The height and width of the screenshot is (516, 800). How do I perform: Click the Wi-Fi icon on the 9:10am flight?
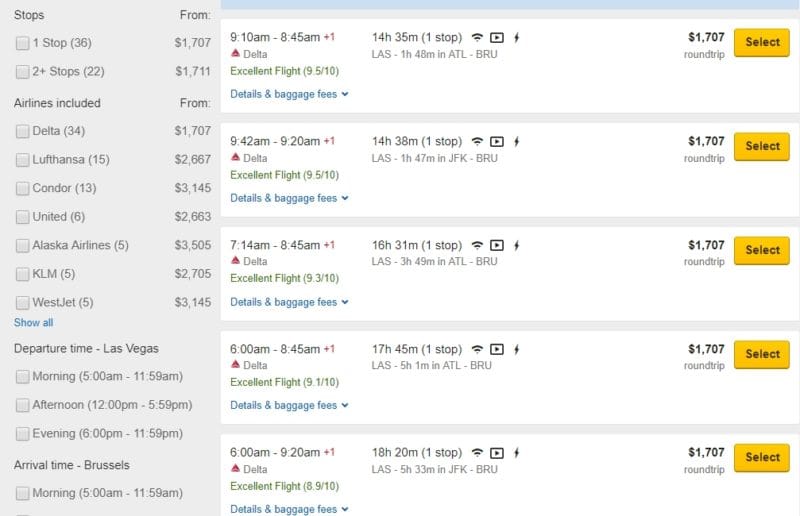pyautogui.click(x=477, y=37)
